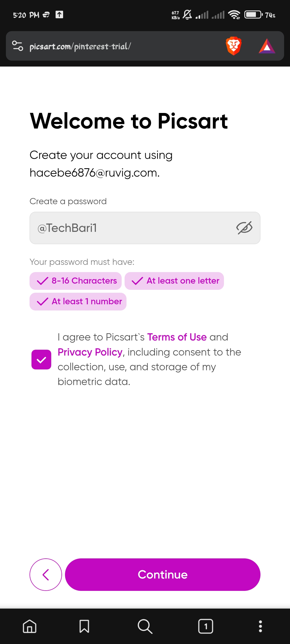This screenshot has width=290, height=644.
Task: Tap the At least 1 number chip
Action: pyautogui.click(x=78, y=302)
